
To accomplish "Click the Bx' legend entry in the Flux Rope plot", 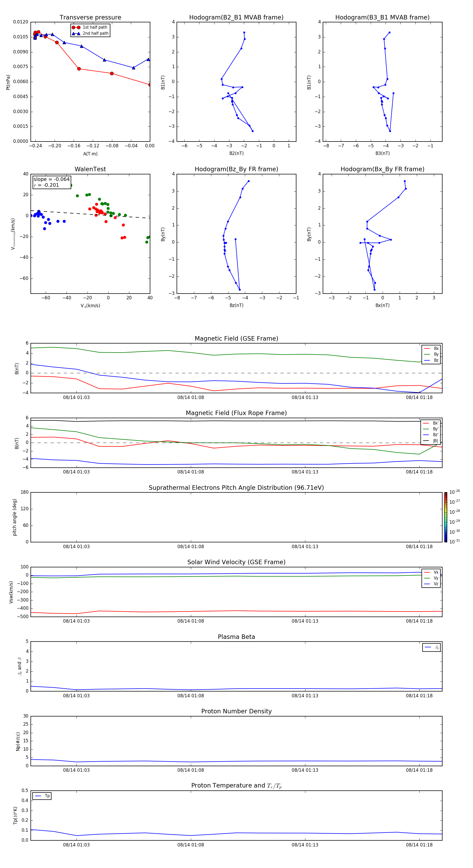I will coord(431,423).
